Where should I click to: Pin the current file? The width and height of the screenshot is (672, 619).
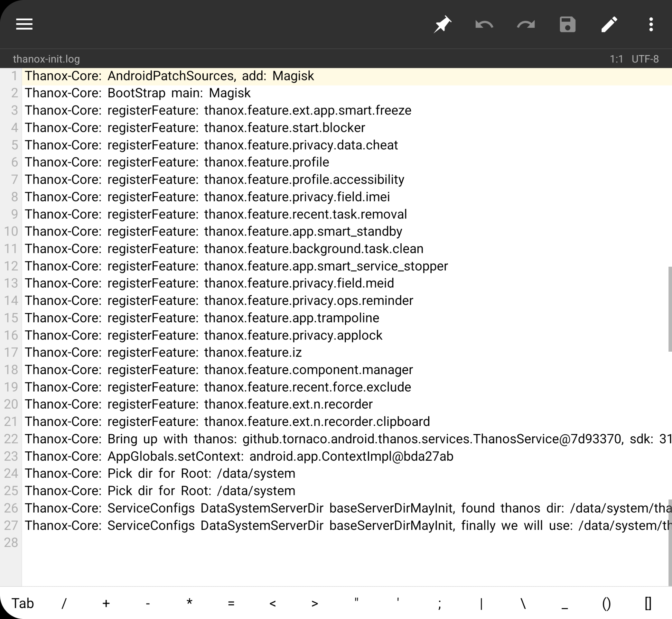click(x=442, y=24)
